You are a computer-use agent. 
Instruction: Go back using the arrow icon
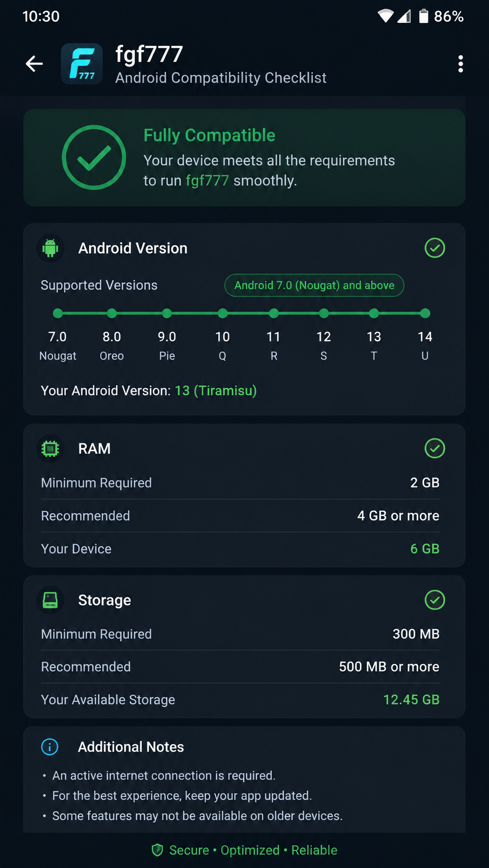[34, 64]
